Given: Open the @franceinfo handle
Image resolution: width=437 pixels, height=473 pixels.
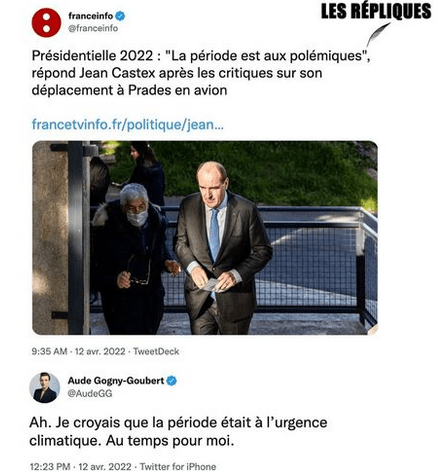Looking at the screenshot, I should point(93,28).
